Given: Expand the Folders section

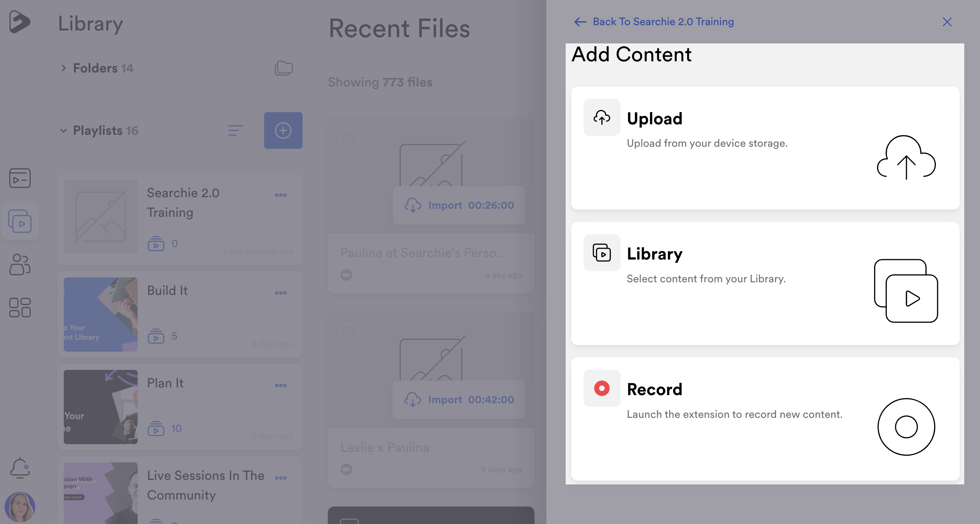Looking at the screenshot, I should click(x=63, y=68).
